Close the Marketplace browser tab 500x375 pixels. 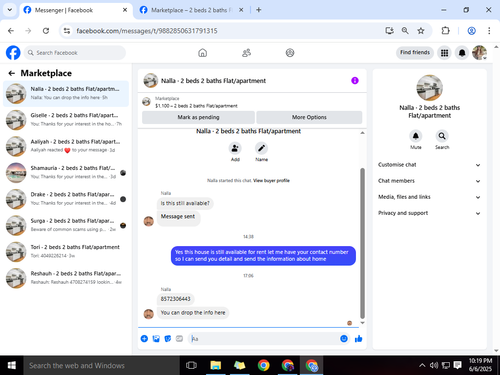click(241, 10)
